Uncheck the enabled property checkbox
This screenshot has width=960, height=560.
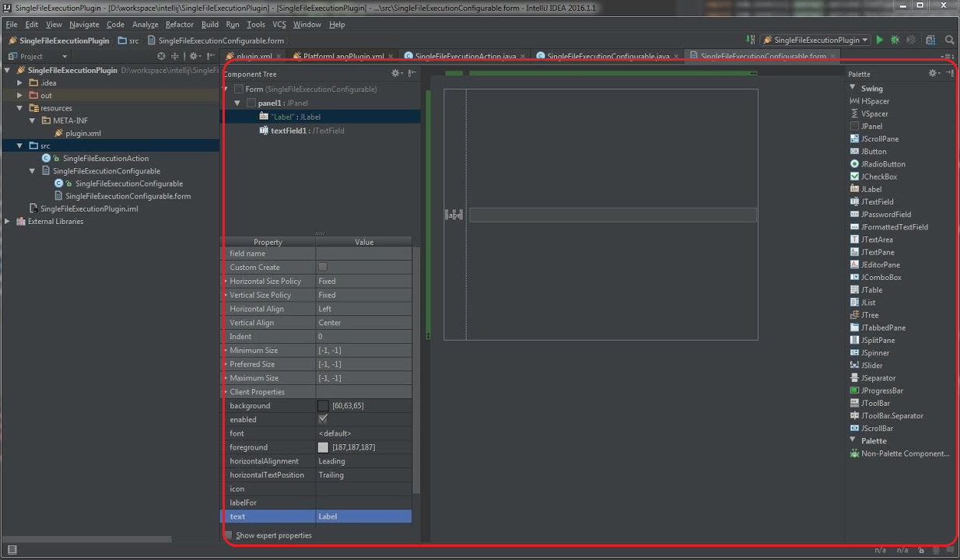(323, 418)
